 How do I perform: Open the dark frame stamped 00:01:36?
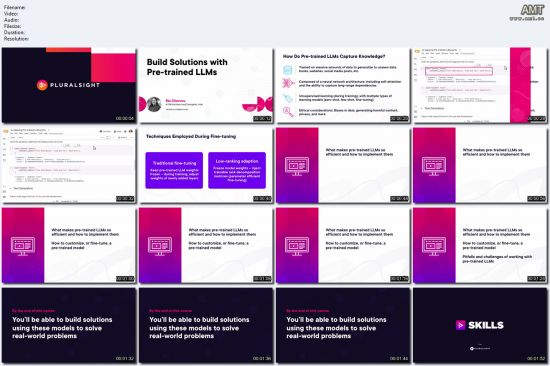point(206,325)
